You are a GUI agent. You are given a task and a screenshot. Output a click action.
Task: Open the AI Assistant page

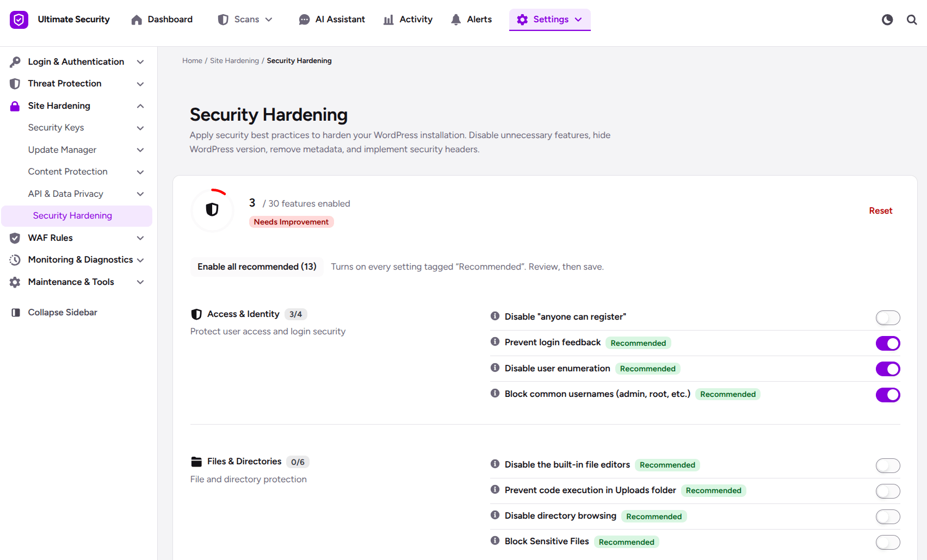[x=332, y=20]
